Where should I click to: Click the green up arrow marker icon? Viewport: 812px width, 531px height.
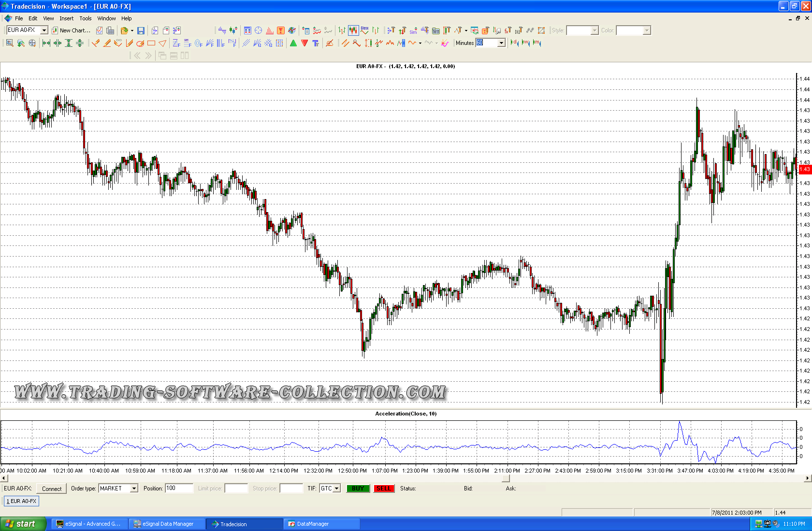(293, 43)
